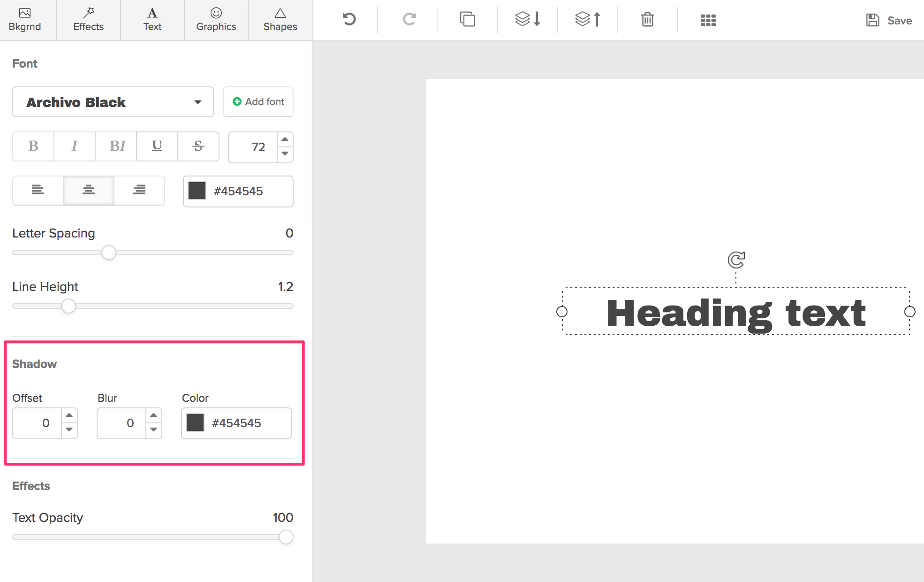Click the shadow color swatch
Image resolution: width=924 pixels, height=582 pixels.
pos(195,423)
